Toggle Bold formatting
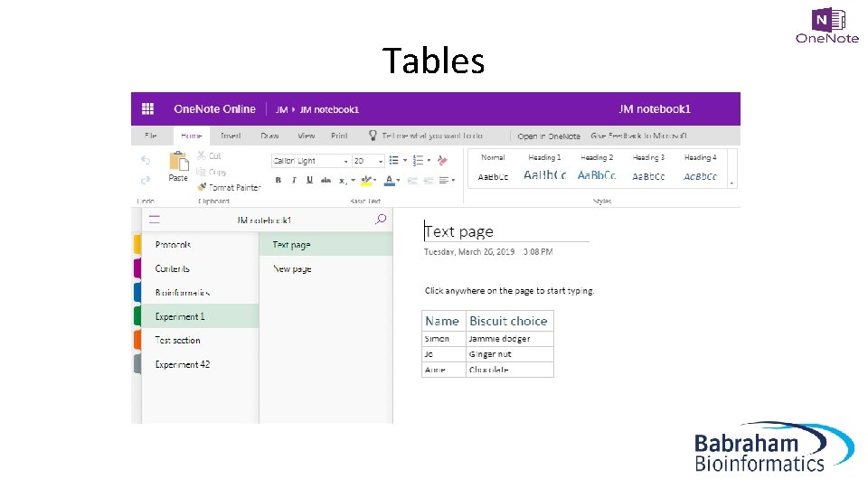The width and height of the screenshot is (868, 488). click(278, 180)
